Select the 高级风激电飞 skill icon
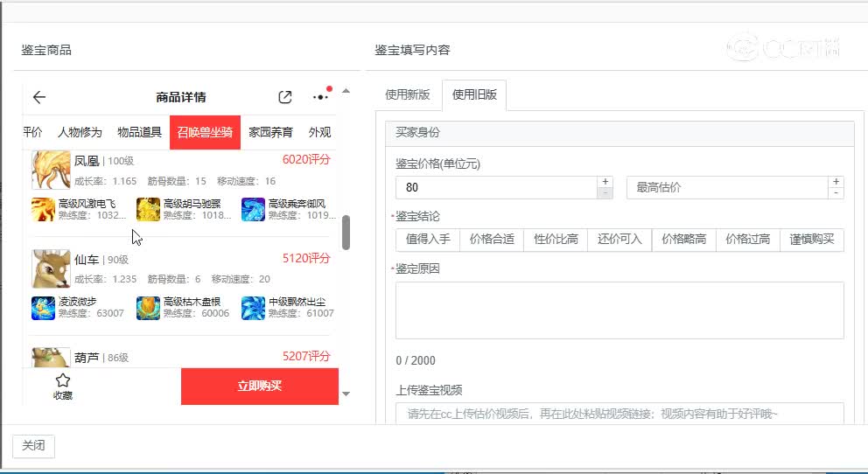868x474 pixels. tap(43, 210)
